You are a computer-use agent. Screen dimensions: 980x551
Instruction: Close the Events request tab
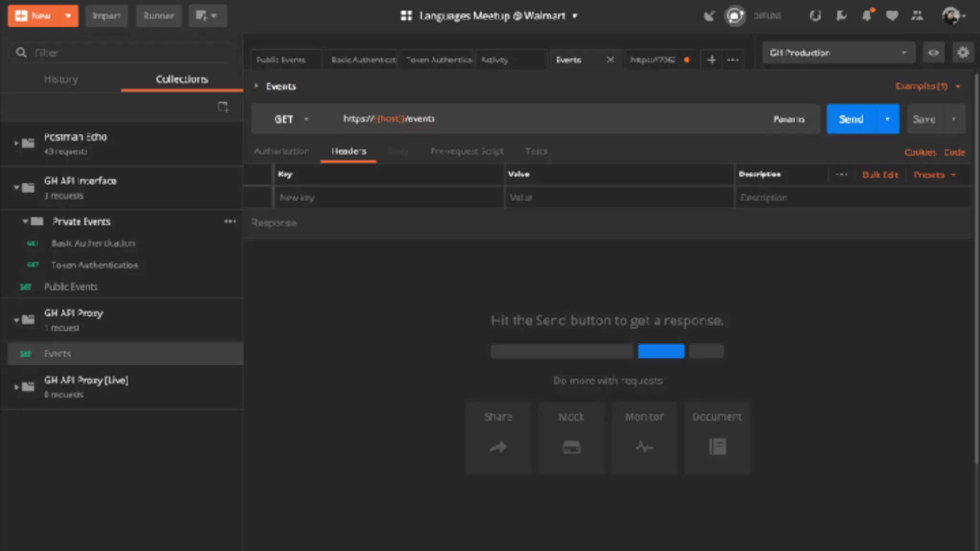(x=610, y=60)
